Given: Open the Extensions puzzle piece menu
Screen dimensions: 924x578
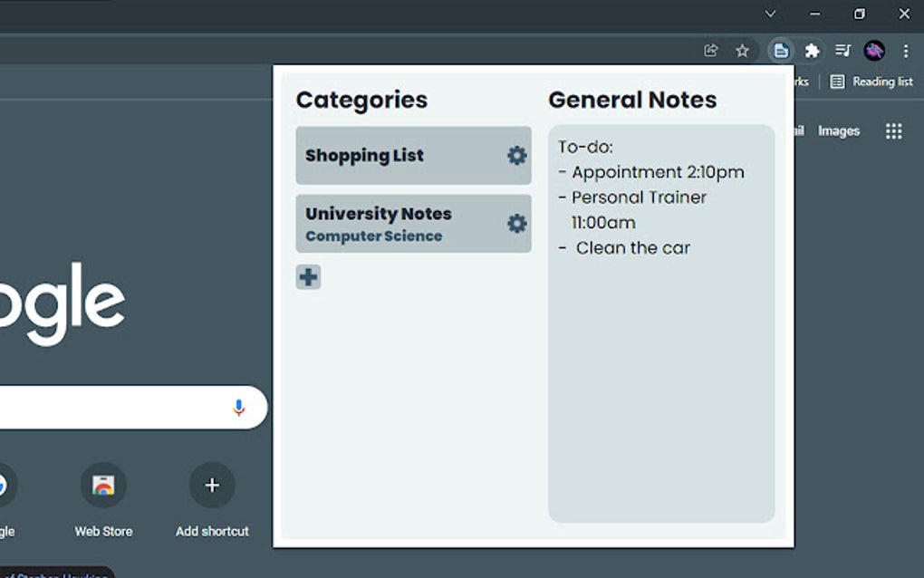Looking at the screenshot, I should coord(812,51).
